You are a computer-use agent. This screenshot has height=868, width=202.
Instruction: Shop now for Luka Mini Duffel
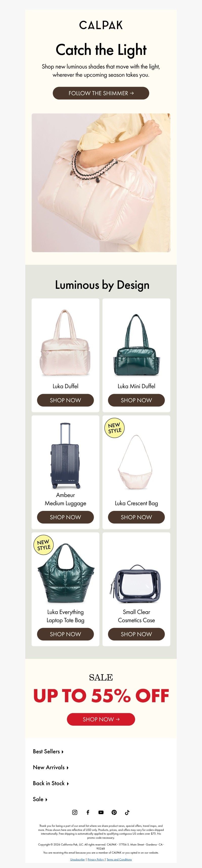click(136, 400)
